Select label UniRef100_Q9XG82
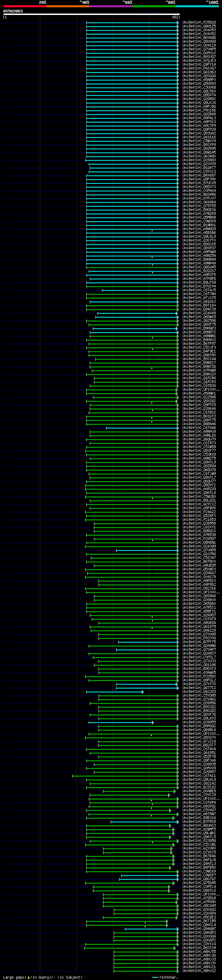Image resolution: width=222 pixels, height=980 pixels. coord(199,401)
